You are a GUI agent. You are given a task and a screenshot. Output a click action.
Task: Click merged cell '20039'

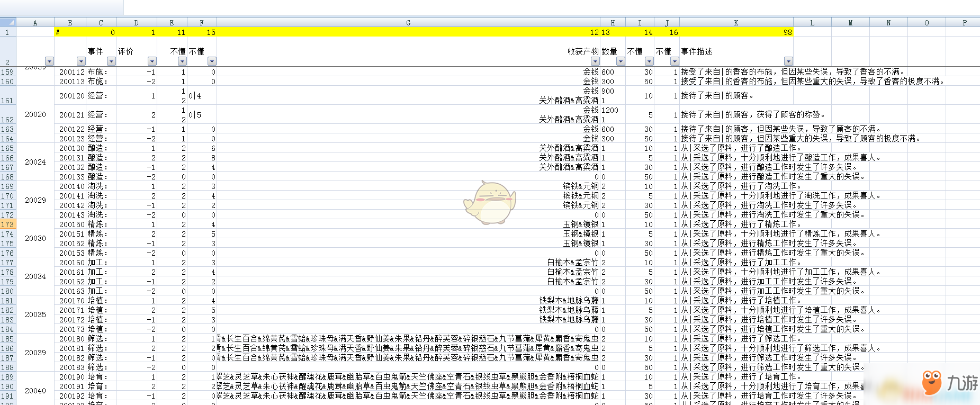[35, 353]
